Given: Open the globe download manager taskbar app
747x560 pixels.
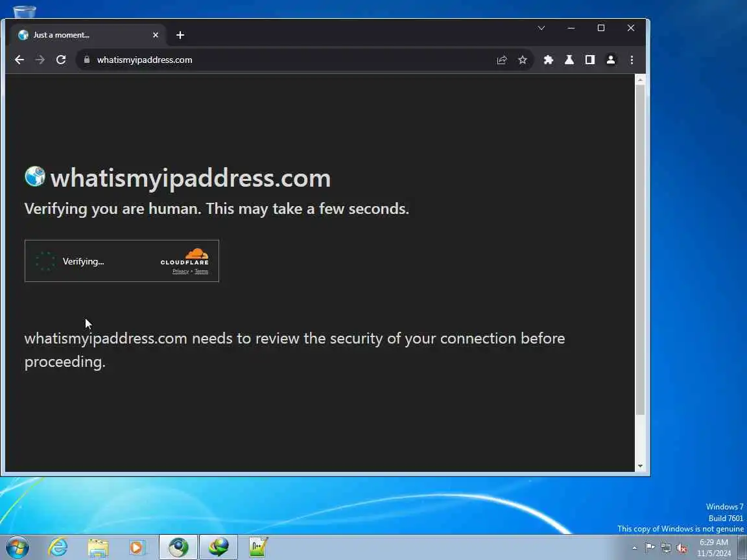Looking at the screenshot, I should coord(218,547).
